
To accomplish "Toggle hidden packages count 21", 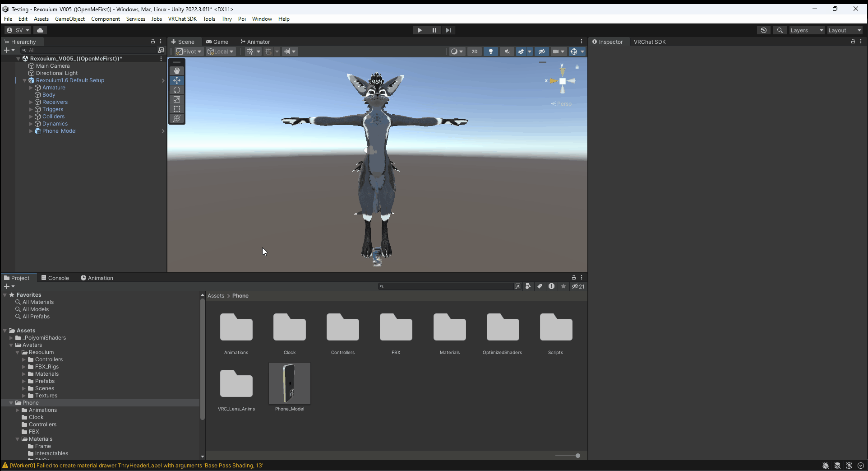I will point(578,286).
